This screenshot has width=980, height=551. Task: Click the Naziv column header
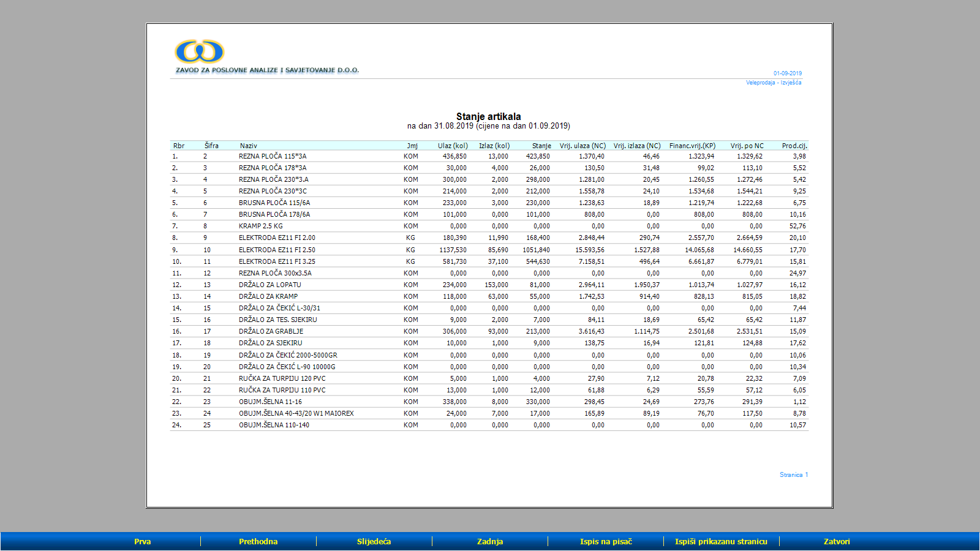[x=248, y=146]
